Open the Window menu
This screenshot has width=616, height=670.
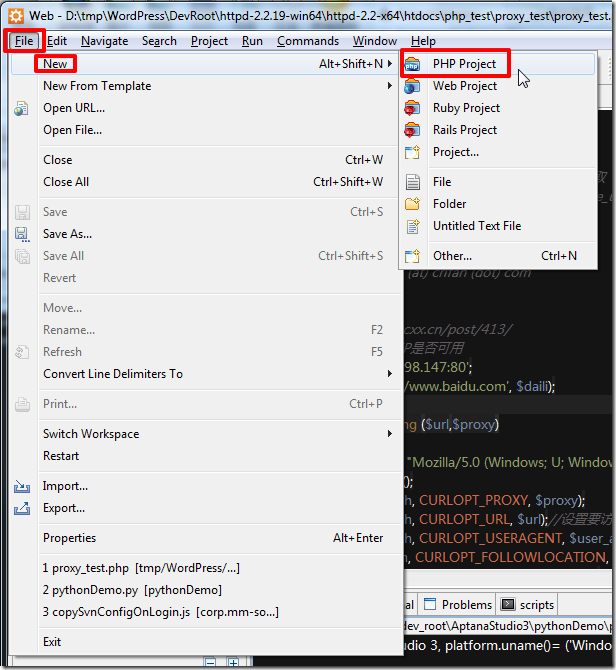coord(375,41)
